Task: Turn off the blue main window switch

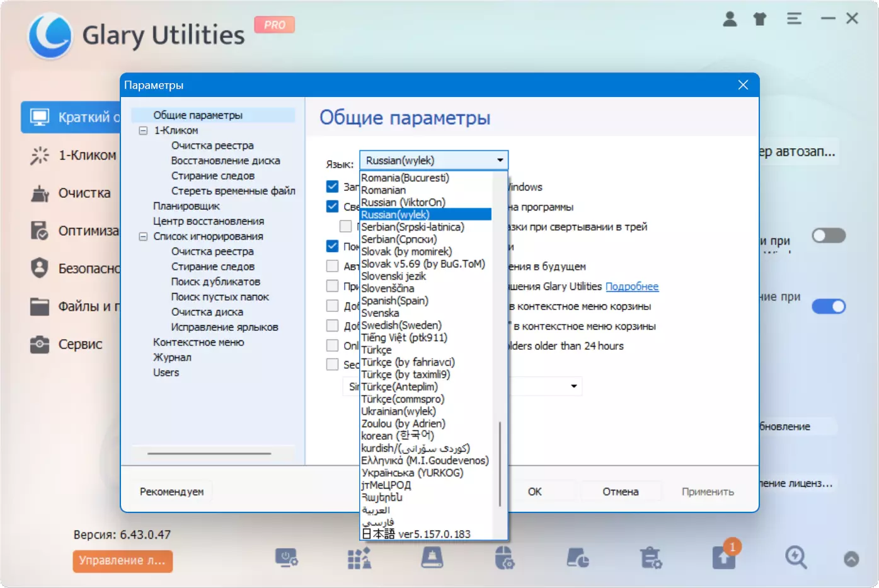Action: coord(829,306)
